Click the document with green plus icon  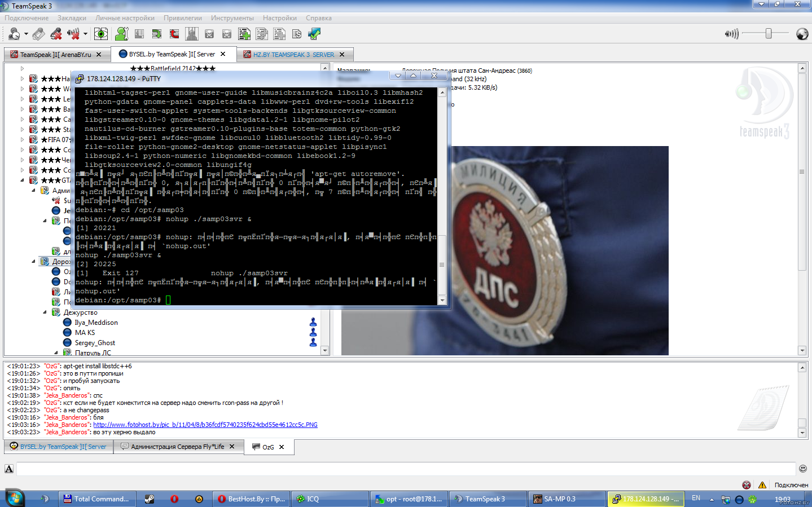tap(244, 34)
